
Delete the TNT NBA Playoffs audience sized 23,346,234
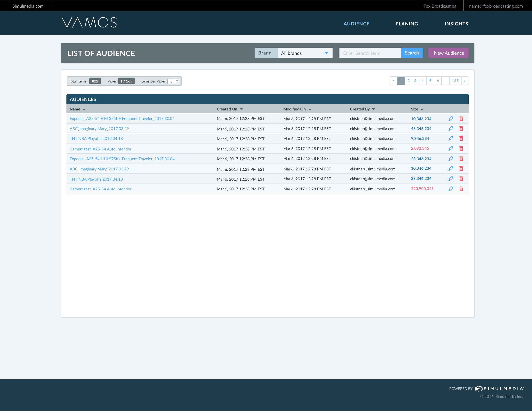[x=461, y=179]
